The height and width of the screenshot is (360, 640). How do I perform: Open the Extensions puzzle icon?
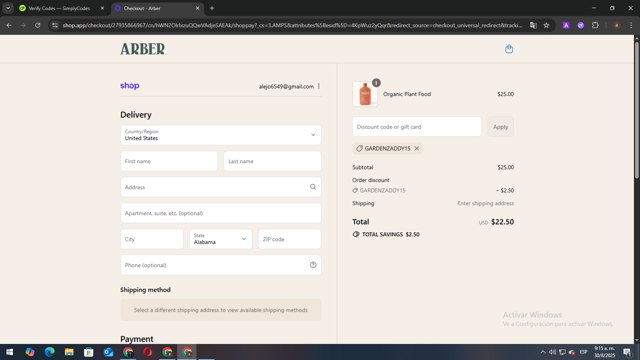595,25
